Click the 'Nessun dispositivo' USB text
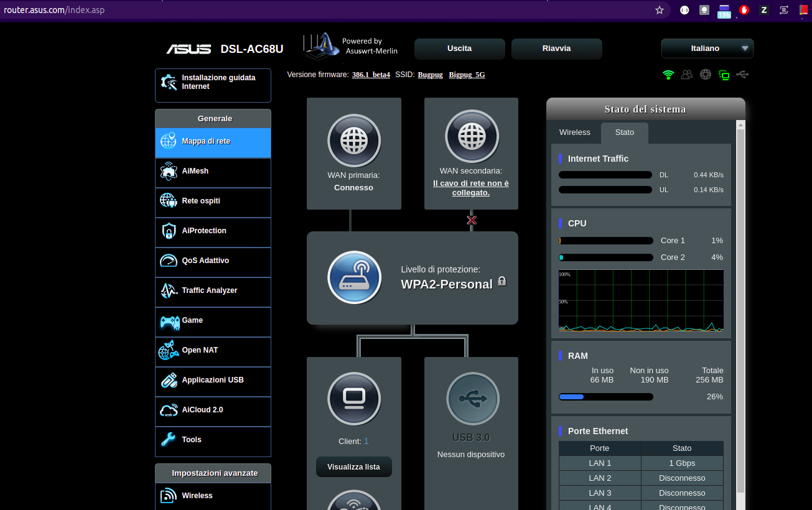The height and width of the screenshot is (510, 812). tap(471, 455)
